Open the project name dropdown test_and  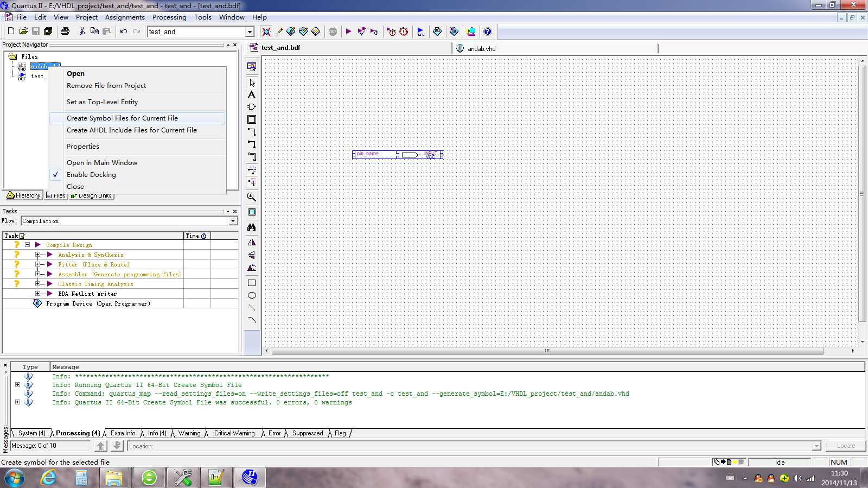pos(250,31)
